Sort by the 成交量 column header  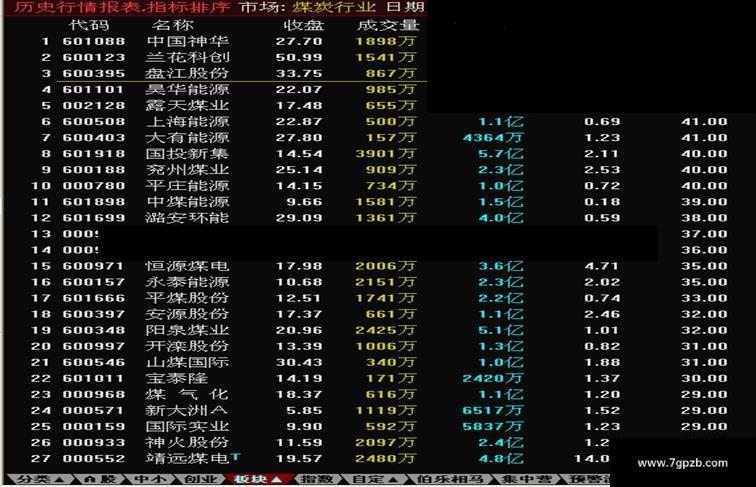[x=389, y=25]
